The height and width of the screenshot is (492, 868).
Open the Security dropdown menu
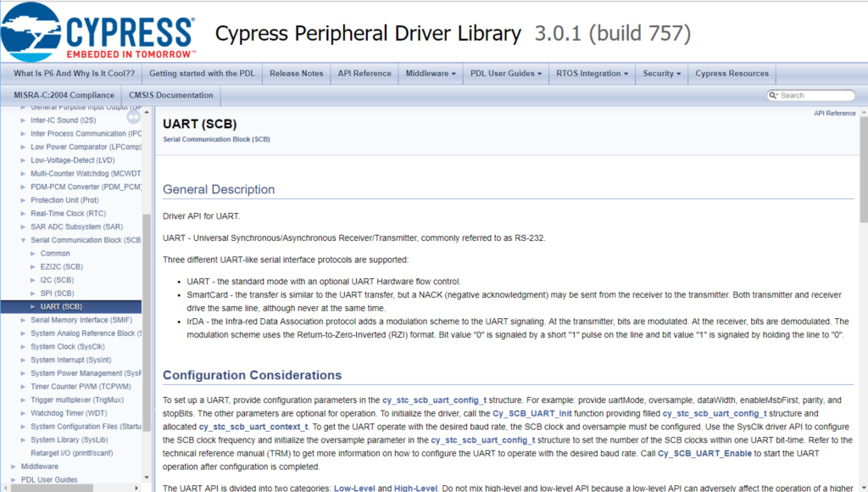click(x=661, y=74)
